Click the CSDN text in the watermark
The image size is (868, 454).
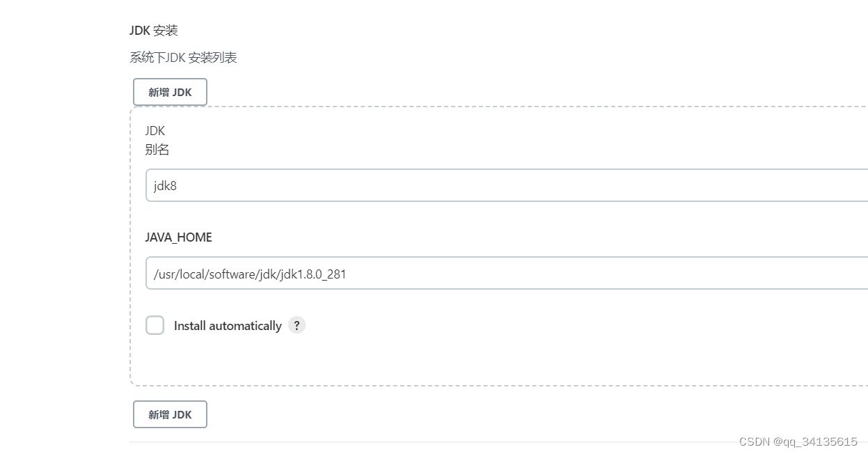click(x=755, y=441)
